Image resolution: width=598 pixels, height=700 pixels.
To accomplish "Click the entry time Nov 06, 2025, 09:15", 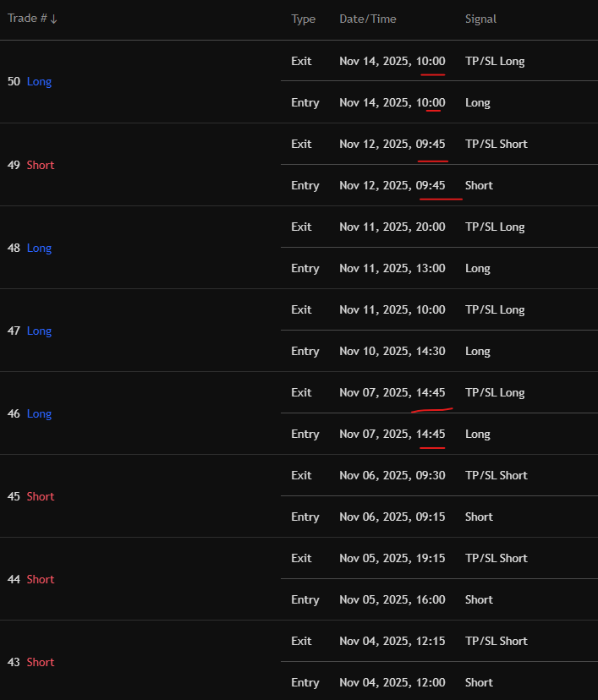I will (x=392, y=517).
